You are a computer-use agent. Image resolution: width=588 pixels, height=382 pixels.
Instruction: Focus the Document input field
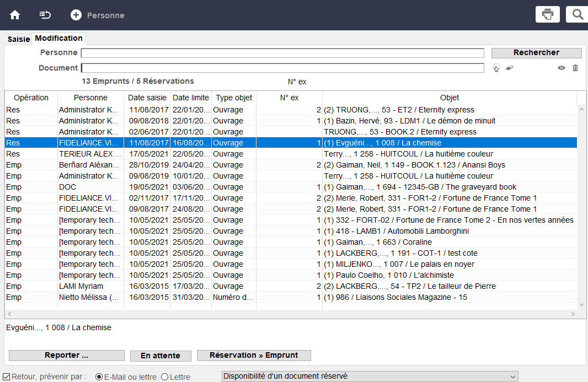point(283,68)
